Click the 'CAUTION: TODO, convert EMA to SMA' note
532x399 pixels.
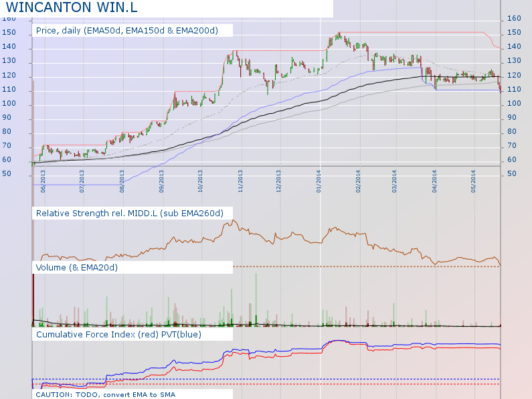[x=106, y=394]
